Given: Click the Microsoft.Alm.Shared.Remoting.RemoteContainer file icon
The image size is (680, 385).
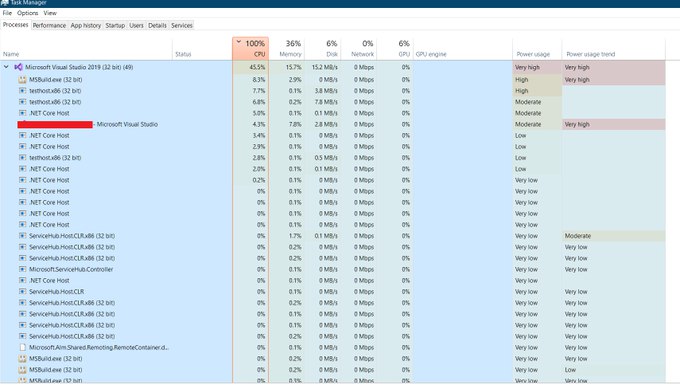Looking at the screenshot, I should 23,348.
